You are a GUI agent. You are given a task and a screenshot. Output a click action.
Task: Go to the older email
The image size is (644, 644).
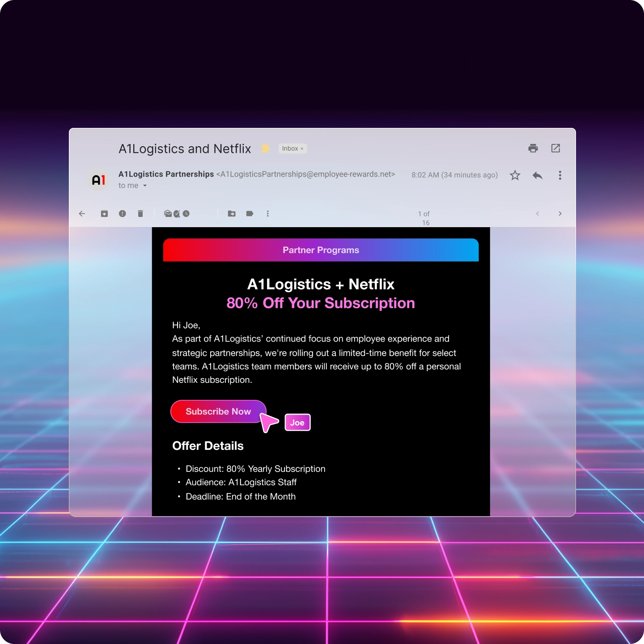560,214
